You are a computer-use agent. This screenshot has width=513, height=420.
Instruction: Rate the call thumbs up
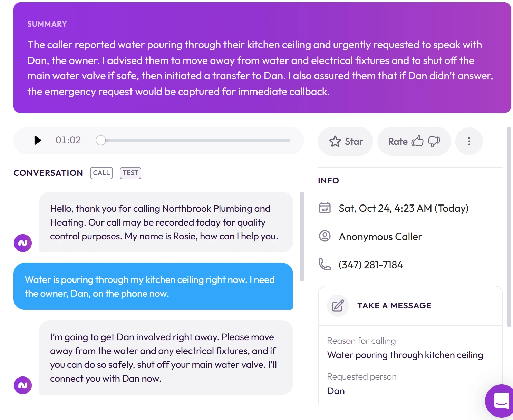(417, 141)
